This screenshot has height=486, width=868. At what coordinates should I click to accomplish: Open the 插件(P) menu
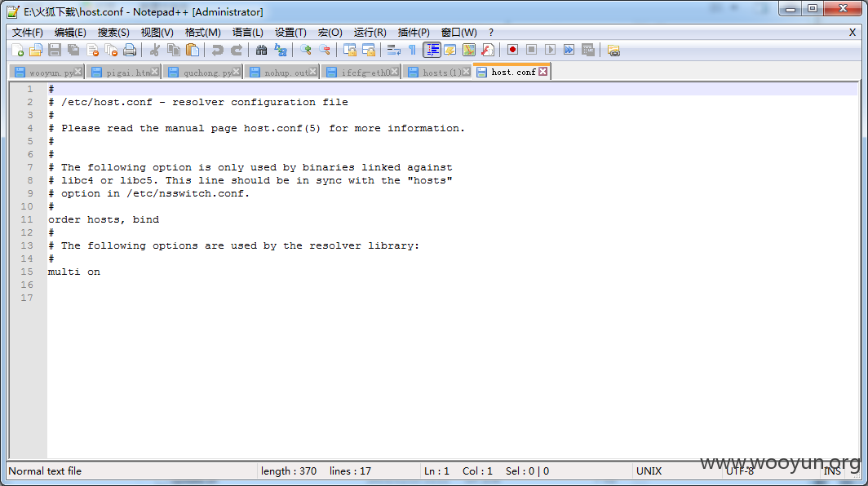point(414,33)
